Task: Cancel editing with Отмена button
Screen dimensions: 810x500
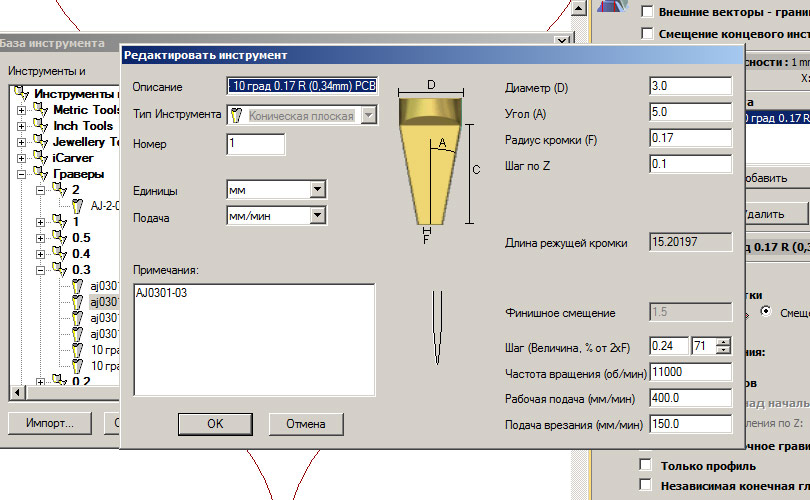Action: click(x=306, y=424)
